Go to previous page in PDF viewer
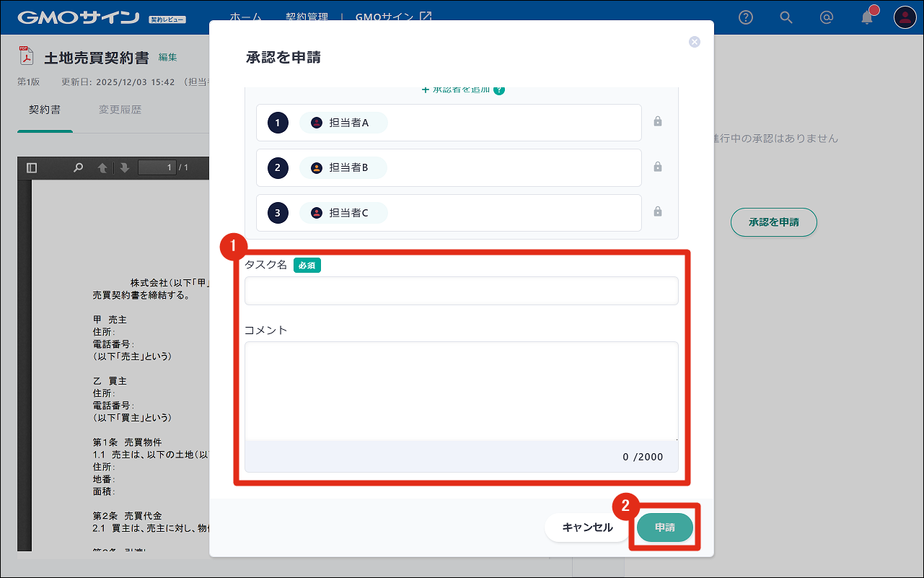Viewport: 924px width, 578px height. click(x=102, y=168)
